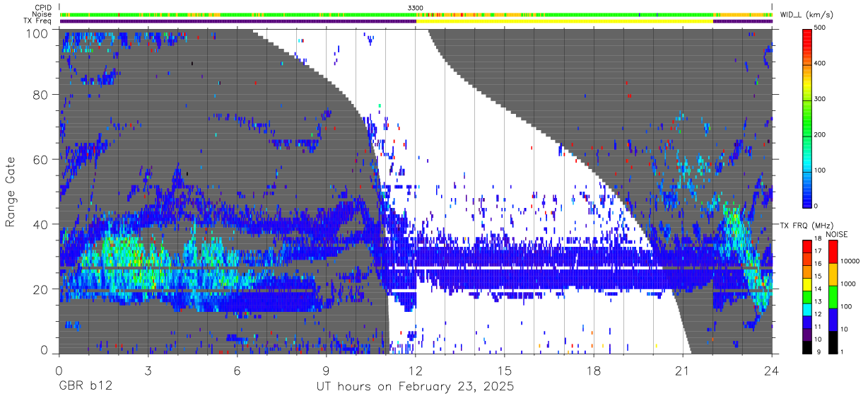This screenshot has height=401, width=868.
Task: Click the 500 tick on the width color bar
Action: [820, 28]
